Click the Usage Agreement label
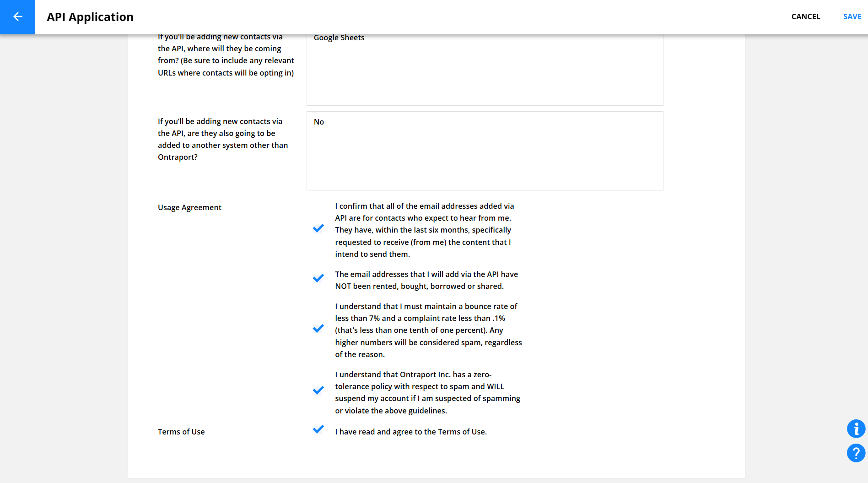Viewport: 868px width, 483px height. point(189,207)
